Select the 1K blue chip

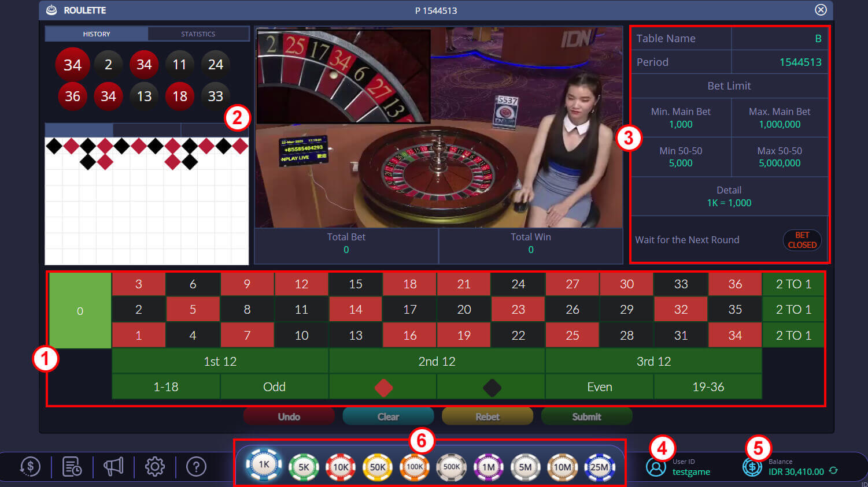tap(264, 464)
